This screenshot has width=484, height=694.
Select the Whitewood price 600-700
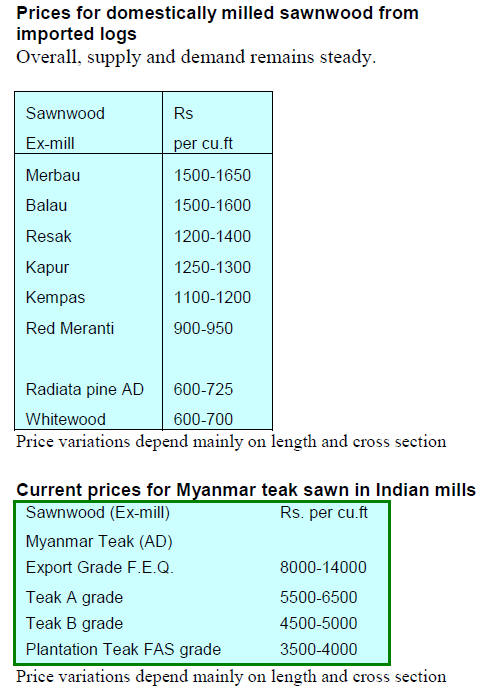click(x=203, y=419)
